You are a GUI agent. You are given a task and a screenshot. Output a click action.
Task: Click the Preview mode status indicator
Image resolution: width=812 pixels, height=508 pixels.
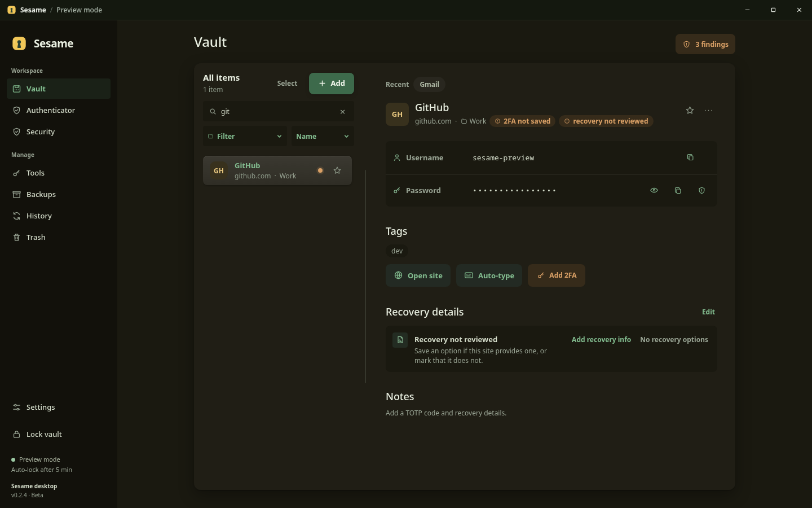click(36, 459)
